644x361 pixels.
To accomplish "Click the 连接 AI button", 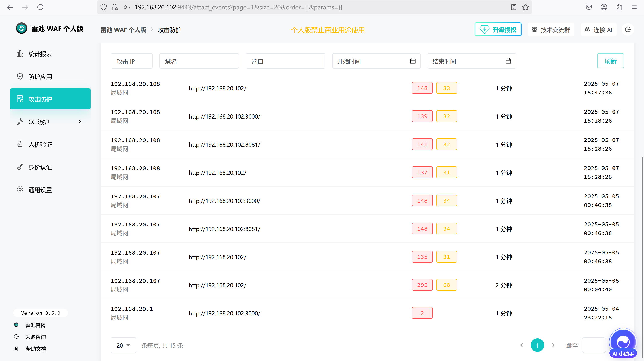I will click(x=598, y=30).
